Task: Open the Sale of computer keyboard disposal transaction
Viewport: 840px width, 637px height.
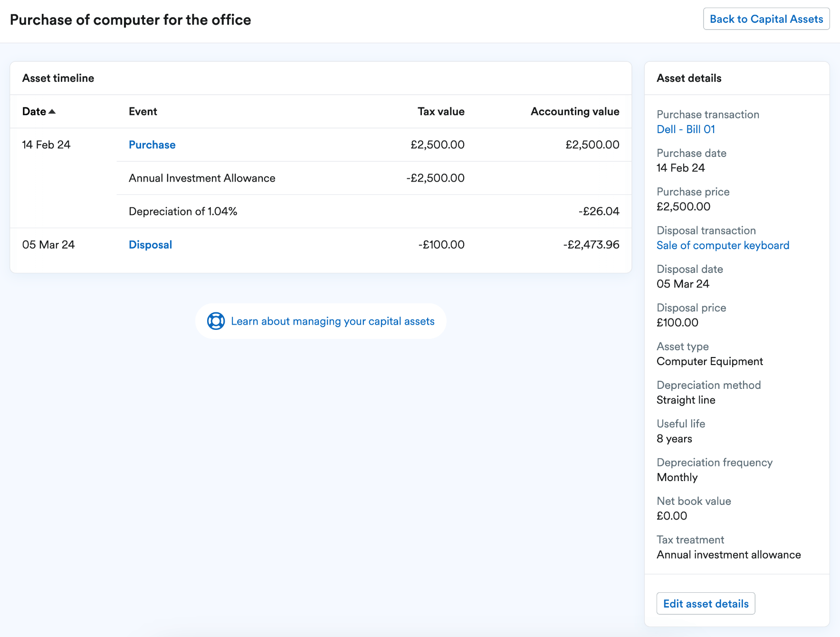Action: pos(723,245)
